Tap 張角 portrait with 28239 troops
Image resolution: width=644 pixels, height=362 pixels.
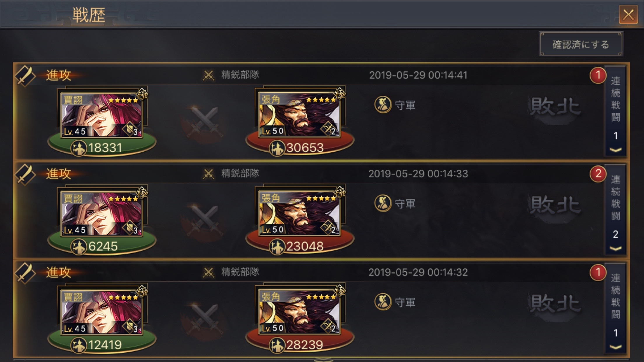pos(300,310)
